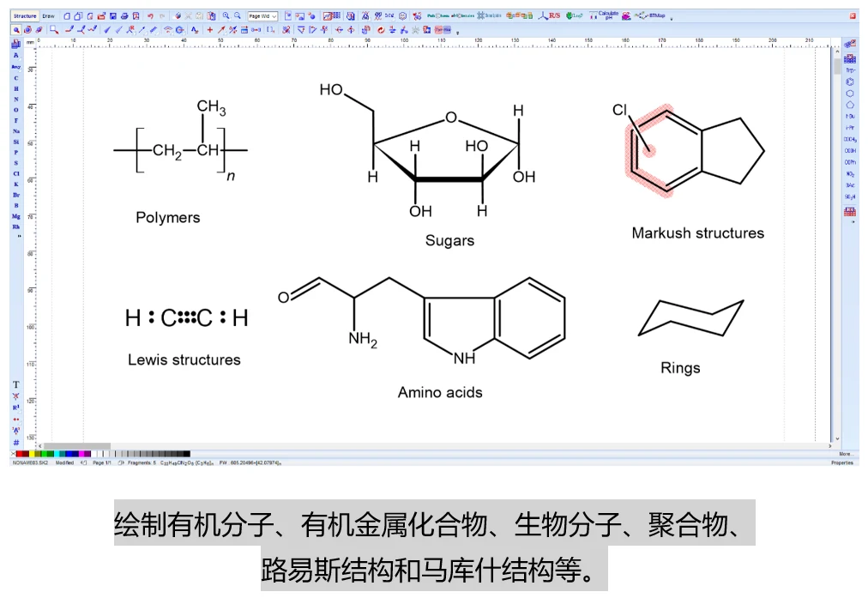Select the Br atom button
The image size is (868, 598).
(x=16, y=195)
